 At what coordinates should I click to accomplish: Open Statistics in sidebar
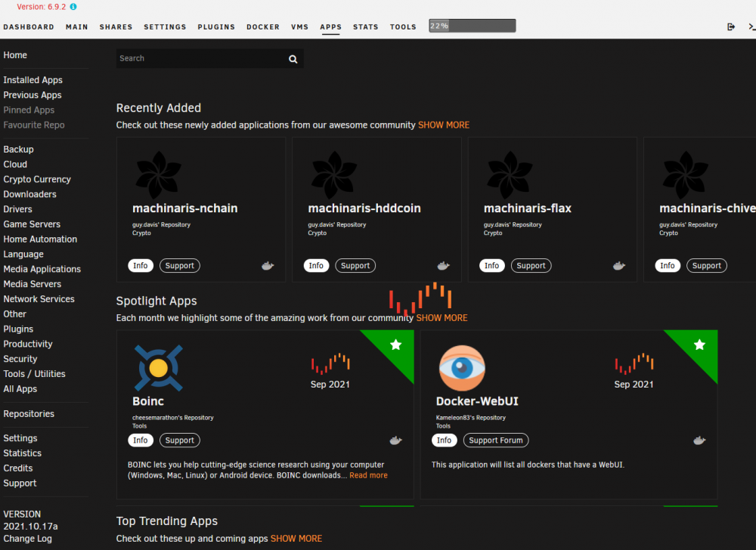click(x=22, y=454)
